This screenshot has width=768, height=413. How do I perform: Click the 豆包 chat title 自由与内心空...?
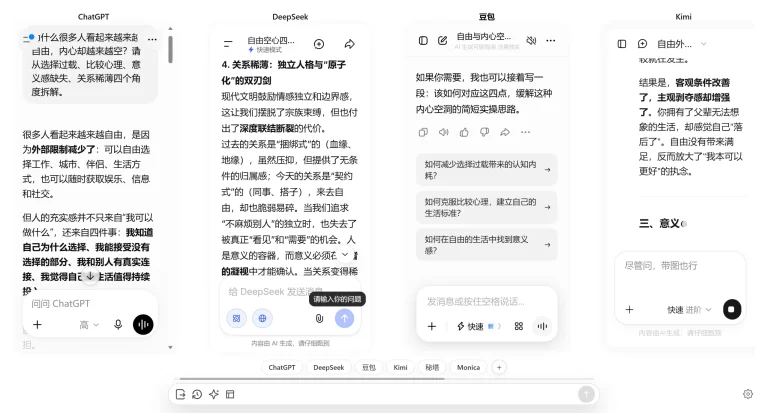coord(484,37)
